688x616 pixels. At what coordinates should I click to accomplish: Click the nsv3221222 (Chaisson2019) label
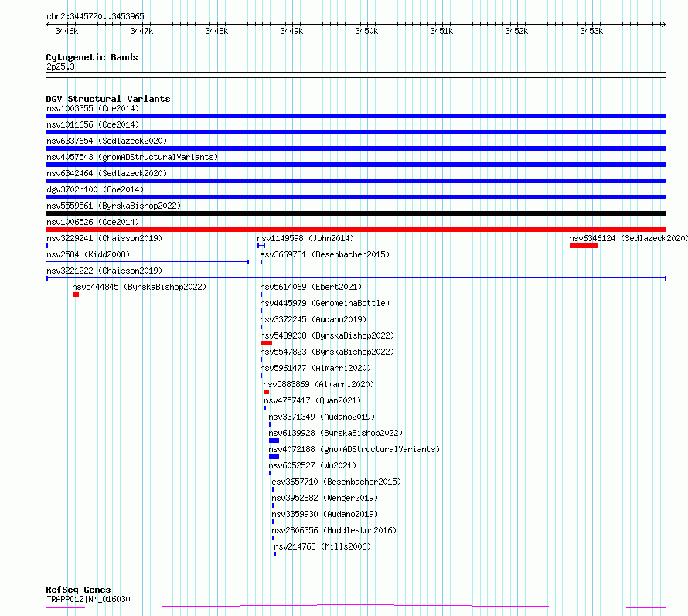click(104, 271)
